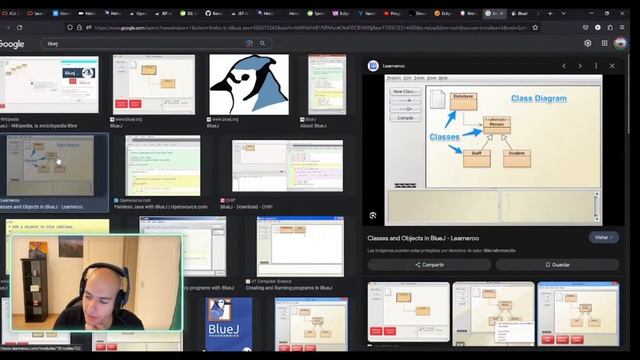Click the Learneroo source favicon
This screenshot has height=360, width=640.
click(373, 66)
